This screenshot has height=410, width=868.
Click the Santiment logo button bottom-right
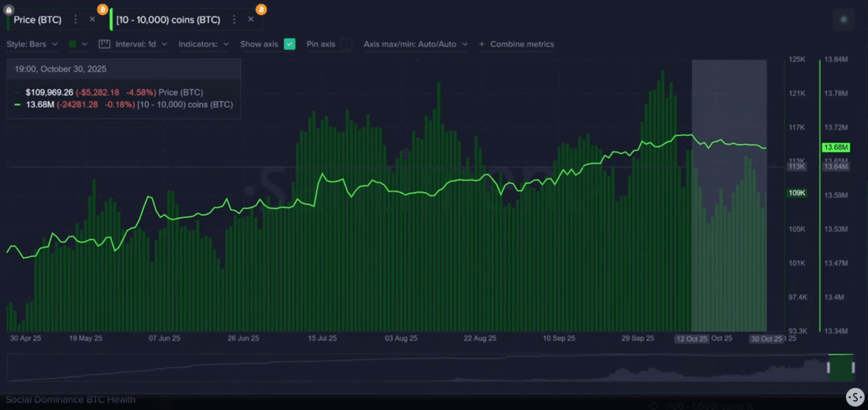[856, 398]
